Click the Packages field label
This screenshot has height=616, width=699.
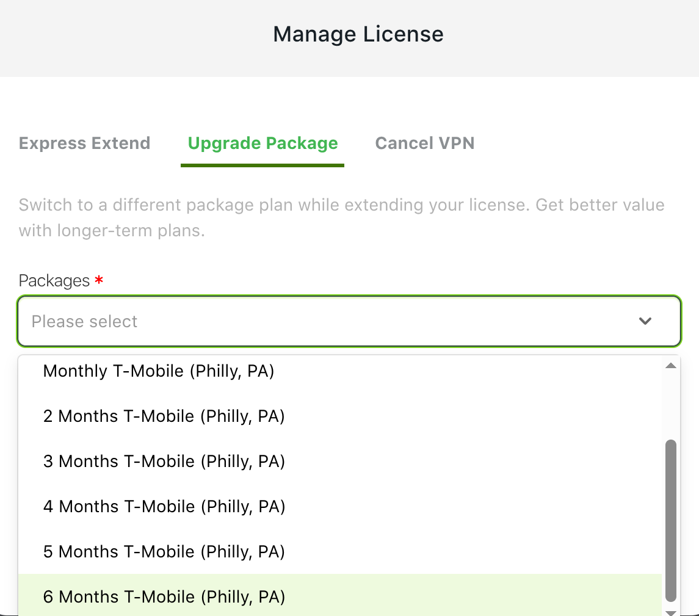[x=54, y=281]
